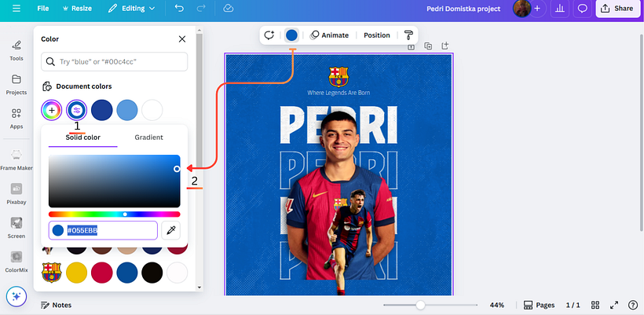Enter fullscreen present mode
This screenshot has width=644, height=315.
614,305
